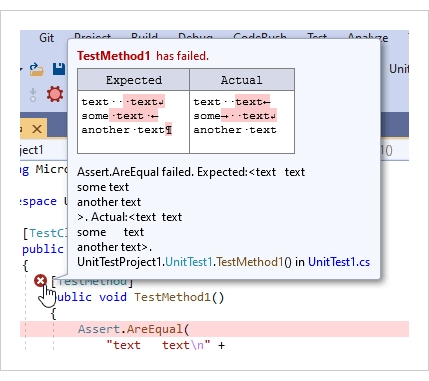
Task: Click the 'void TestMethod1()' method declaration
Action: (x=162, y=297)
